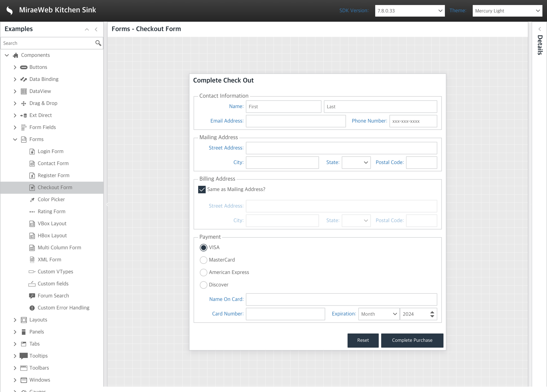Click the Drag & Drop arrows icon
The height and width of the screenshot is (392, 547).
pyautogui.click(x=24, y=103)
